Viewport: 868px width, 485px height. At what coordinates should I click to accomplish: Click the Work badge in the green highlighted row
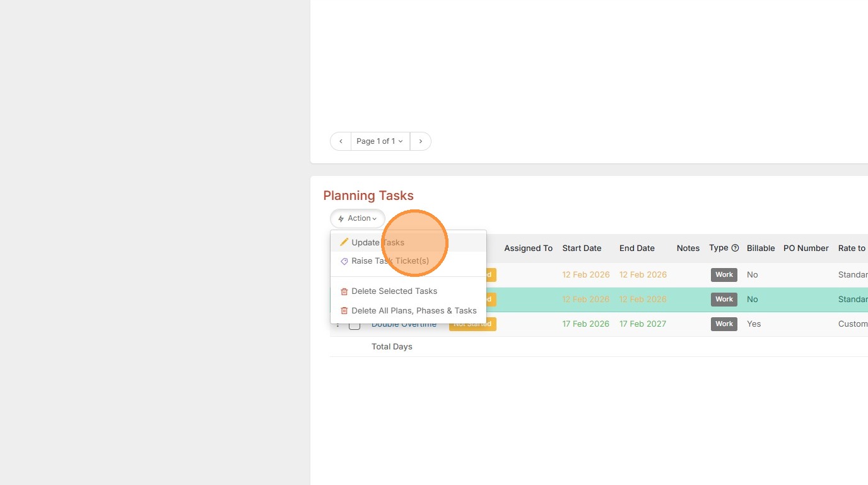pos(724,300)
